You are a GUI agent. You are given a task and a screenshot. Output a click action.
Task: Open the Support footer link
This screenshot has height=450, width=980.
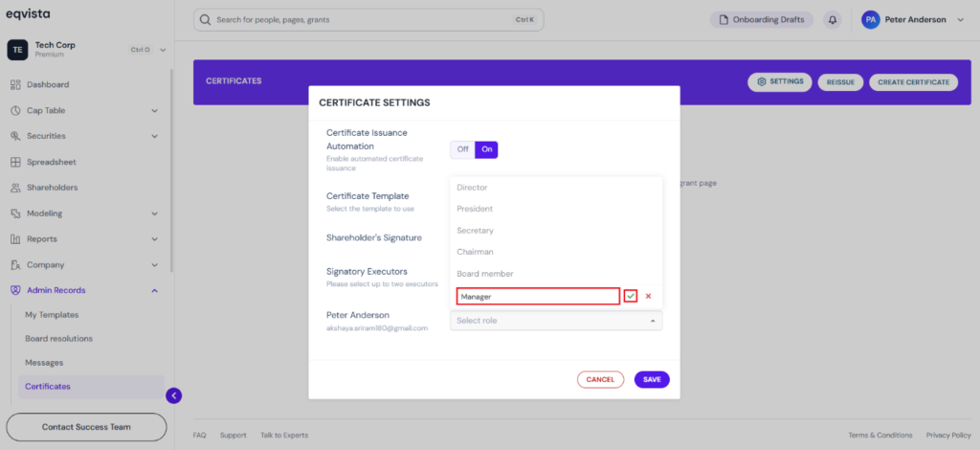234,435
